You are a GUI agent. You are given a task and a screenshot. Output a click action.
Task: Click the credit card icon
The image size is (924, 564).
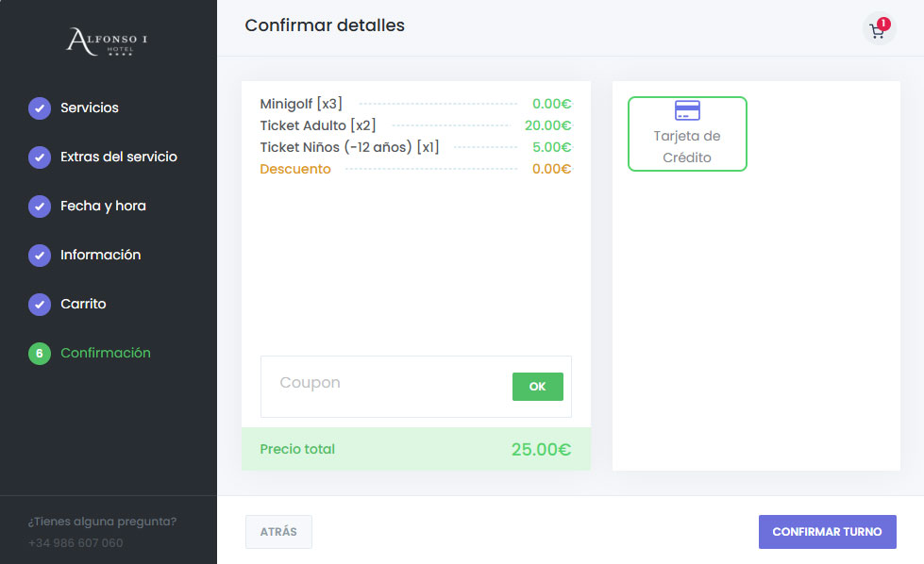point(687,110)
